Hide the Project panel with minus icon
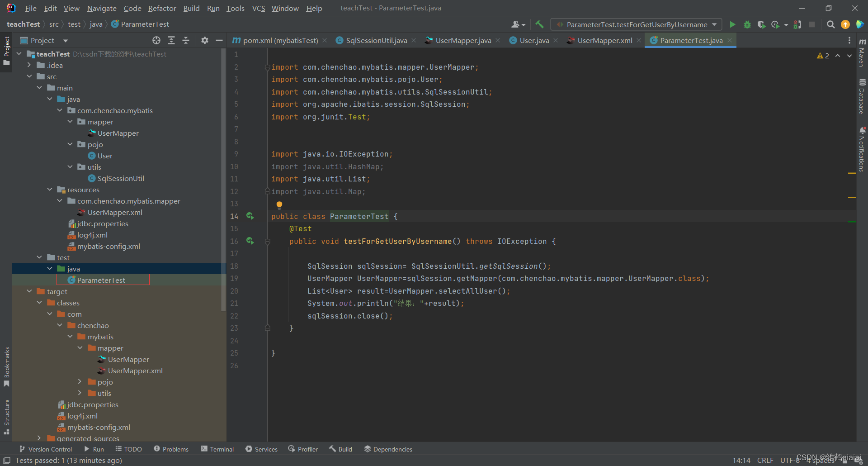Screen dimensions: 868x466 (x=219, y=40)
